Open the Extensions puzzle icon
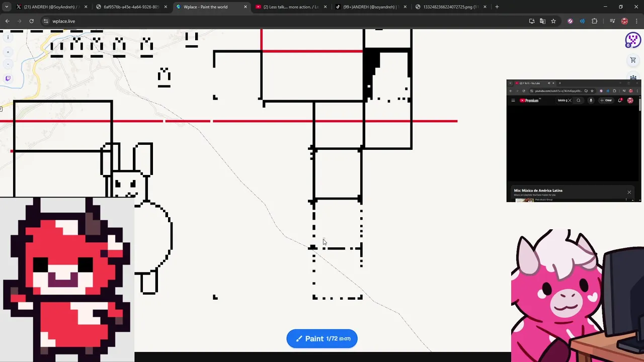The height and width of the screenshot is (362, 644). (x=595, y=21)
